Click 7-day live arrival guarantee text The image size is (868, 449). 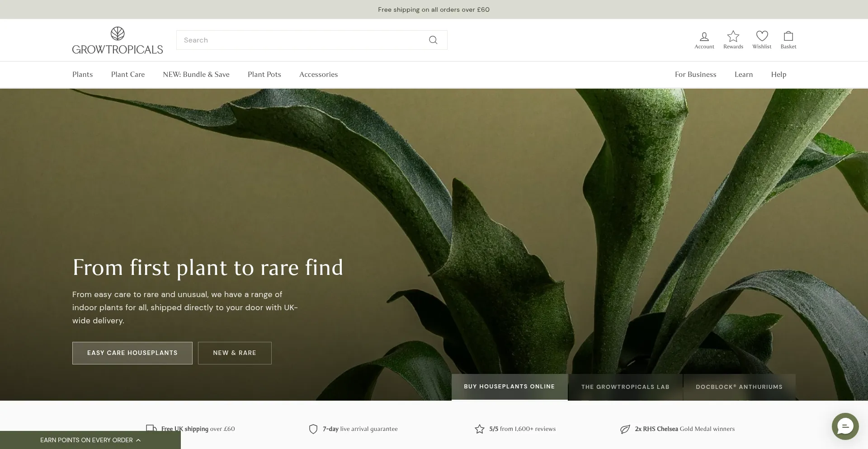coord(360,429)
